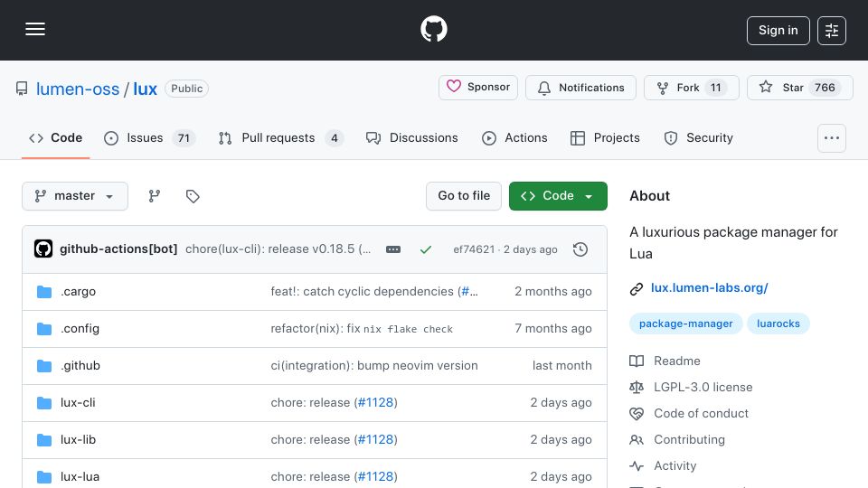Click the folder icon beside lux-lib
The width and height of the screenshot is (868, 488).
44,440
